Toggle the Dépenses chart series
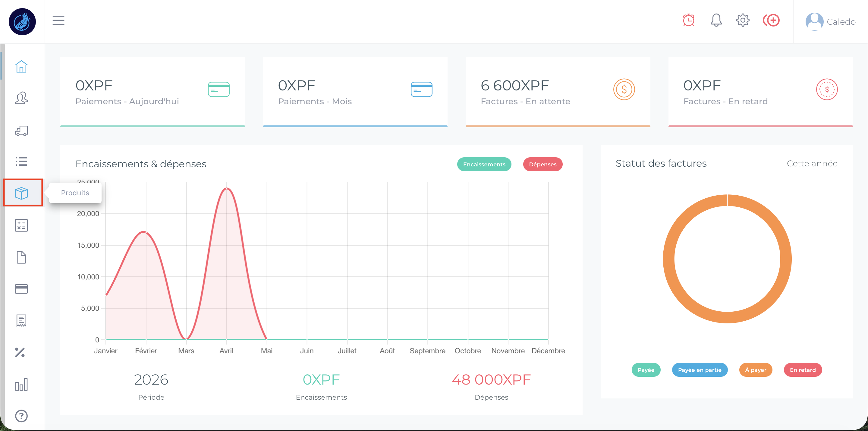The width and height of the screenshot is (868, 431). click(542, 164)
